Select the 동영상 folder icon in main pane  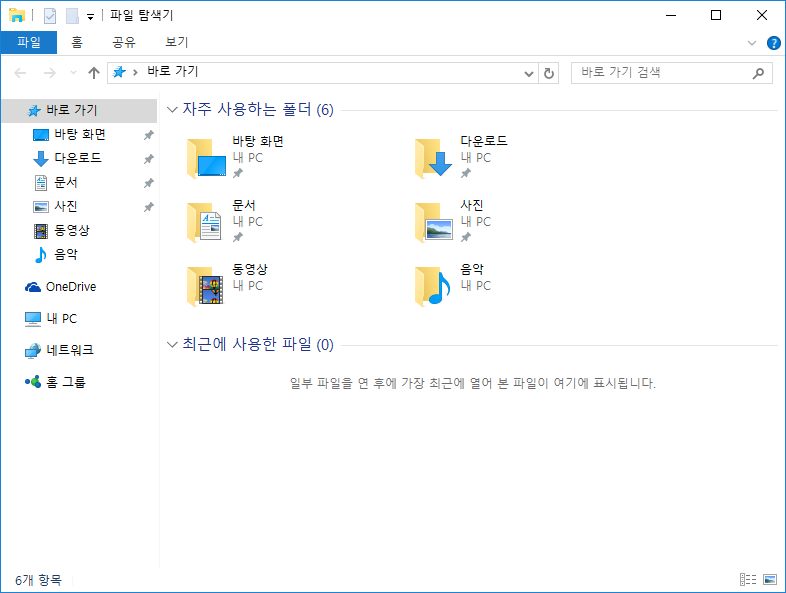point(205,286)
